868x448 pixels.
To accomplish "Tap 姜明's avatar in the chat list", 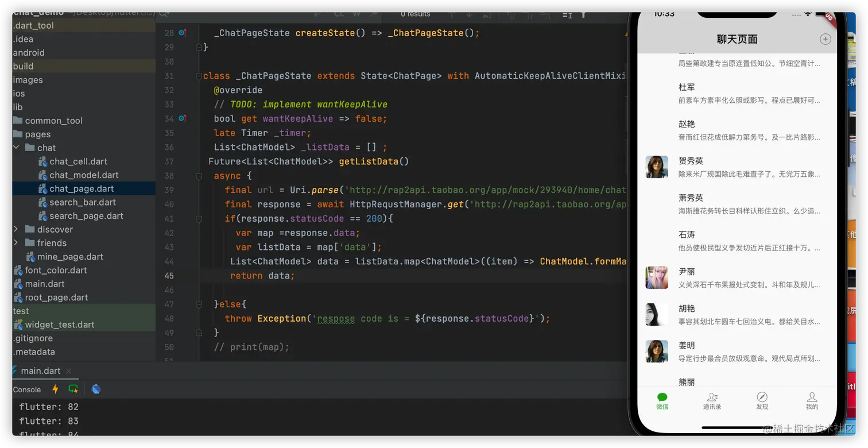I will click(657, 351).
